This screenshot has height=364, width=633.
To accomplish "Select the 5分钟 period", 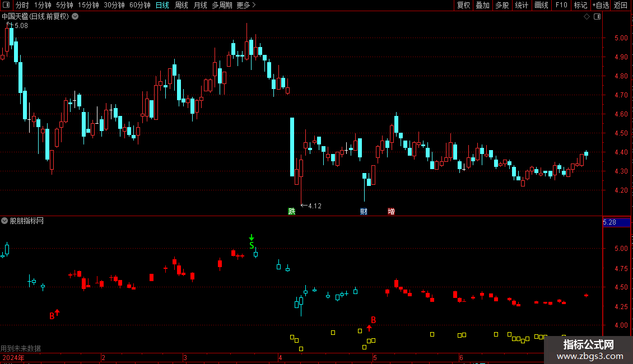I will [64, 5].
